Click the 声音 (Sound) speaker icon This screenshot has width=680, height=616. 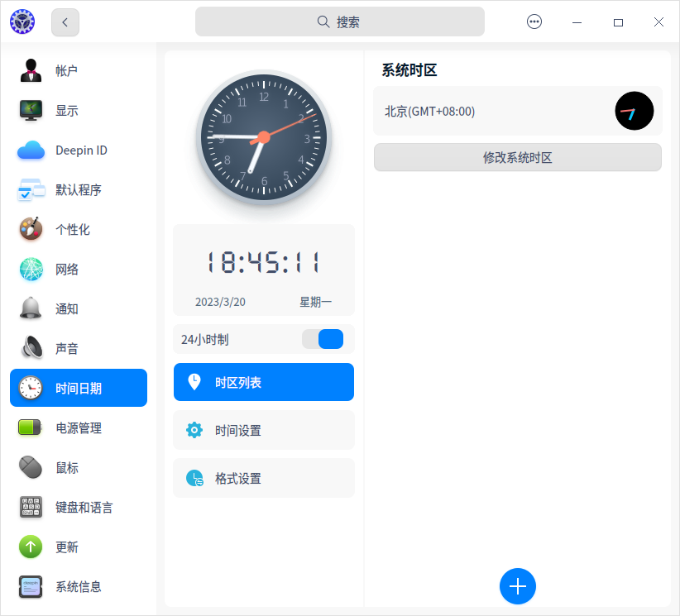click(30, 348)
